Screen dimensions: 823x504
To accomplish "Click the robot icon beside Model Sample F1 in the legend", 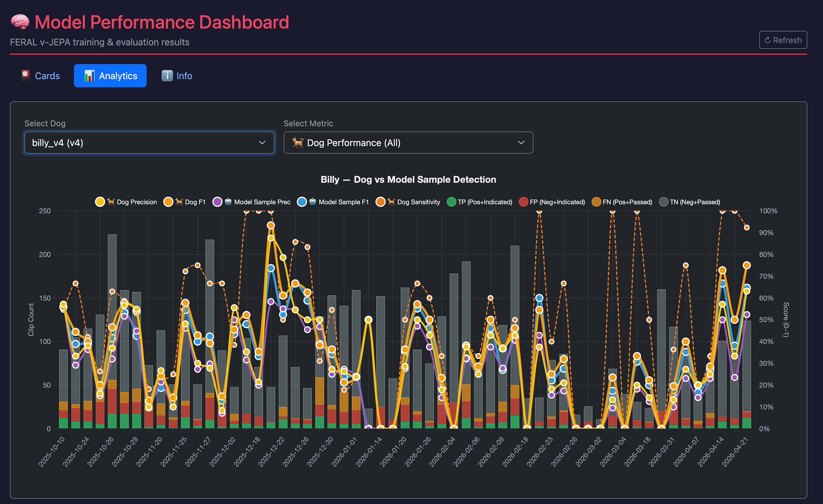I will click(x=312, y=202).
